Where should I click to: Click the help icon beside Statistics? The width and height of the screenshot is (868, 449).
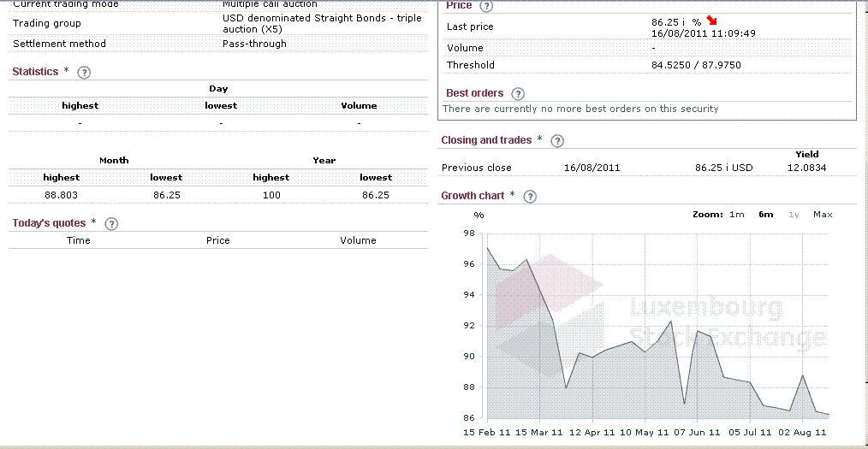[x=84, y=73]
